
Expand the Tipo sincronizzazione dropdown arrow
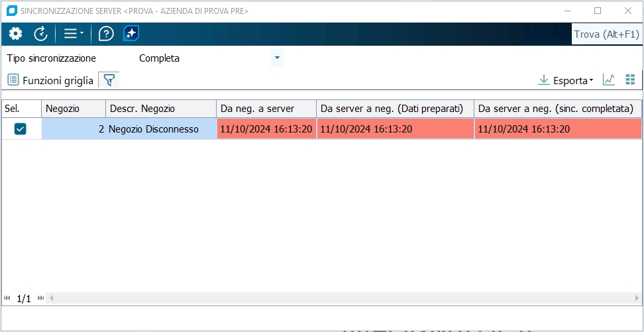pyautogui.click(x=277, y=58)
